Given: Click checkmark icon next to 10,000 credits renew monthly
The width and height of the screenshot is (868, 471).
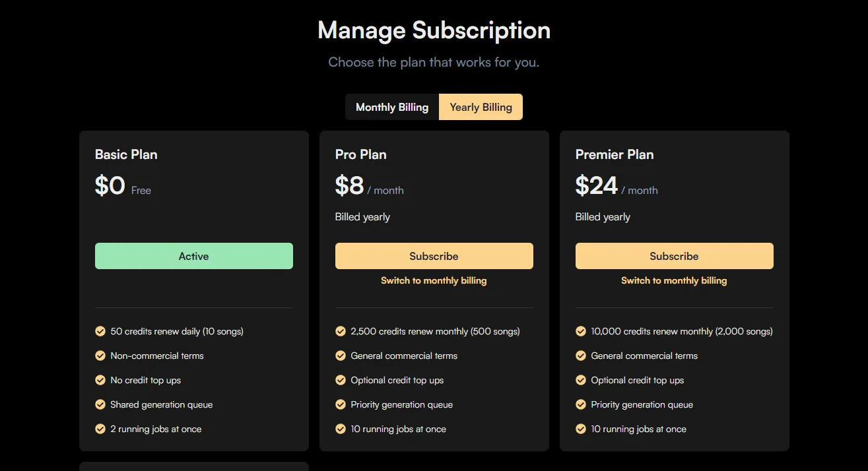Looking at the screenshot, I should click(581, 331).
